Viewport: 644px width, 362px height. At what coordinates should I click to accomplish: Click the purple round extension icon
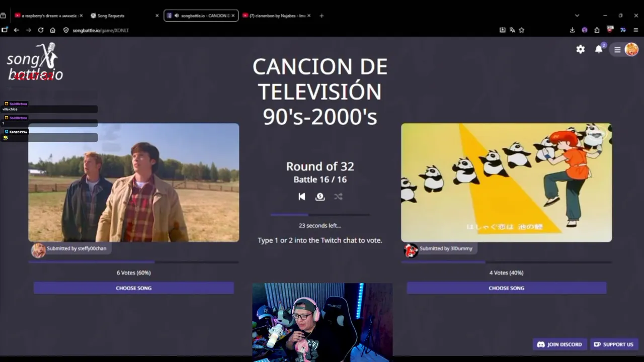pos(585,30)
